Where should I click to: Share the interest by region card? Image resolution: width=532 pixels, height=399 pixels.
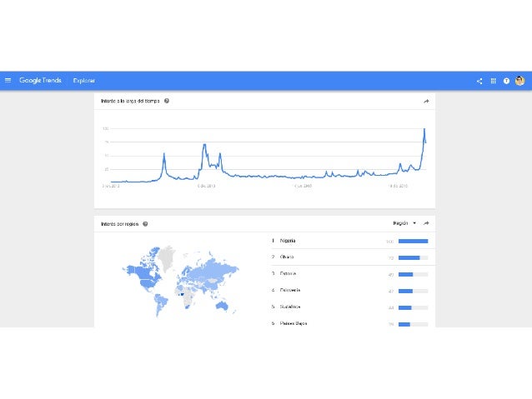[x=426, y=223]
